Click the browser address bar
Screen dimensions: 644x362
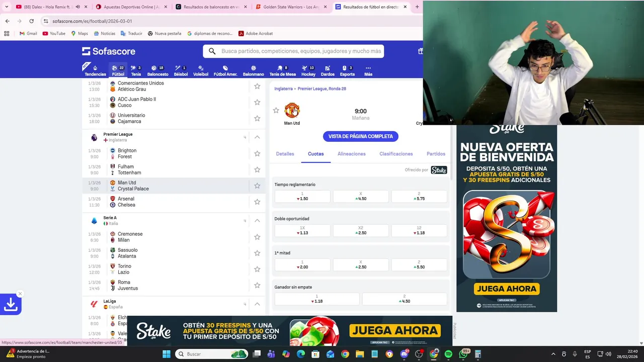[x=231, y=21]
